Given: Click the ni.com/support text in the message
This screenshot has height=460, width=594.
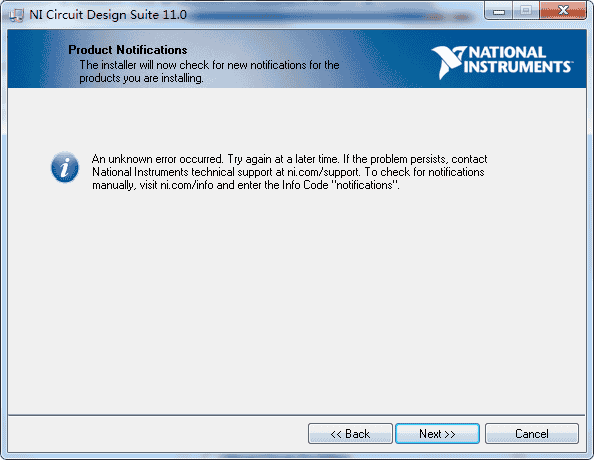Looking at the screenshot, I should 323,172.
